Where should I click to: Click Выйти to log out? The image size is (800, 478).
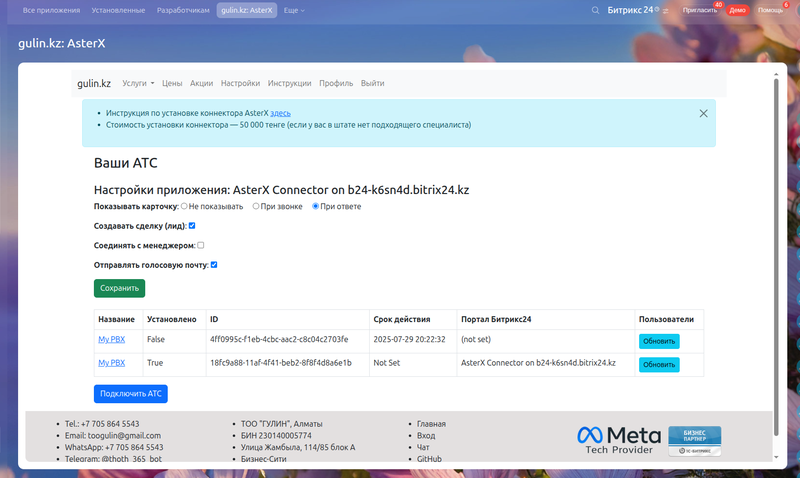coord(372,83)
